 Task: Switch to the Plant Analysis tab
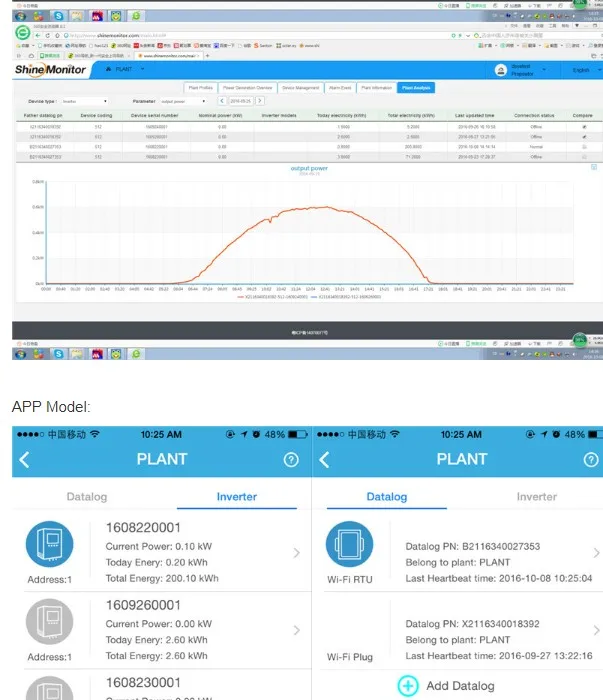(416, 88)
